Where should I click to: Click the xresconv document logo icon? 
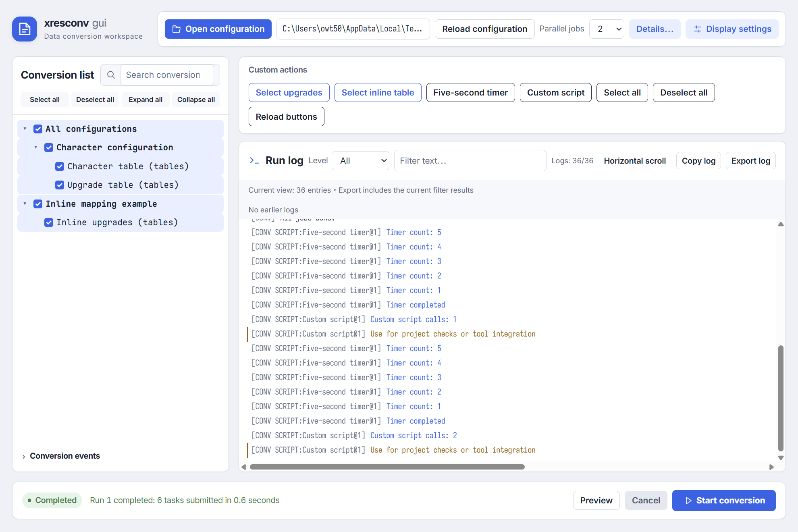[x=25, y=29]
